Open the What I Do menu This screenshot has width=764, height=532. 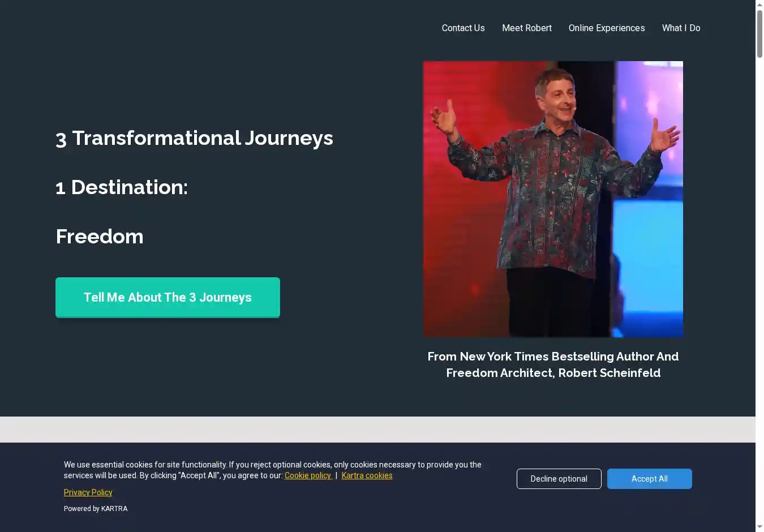681,28
